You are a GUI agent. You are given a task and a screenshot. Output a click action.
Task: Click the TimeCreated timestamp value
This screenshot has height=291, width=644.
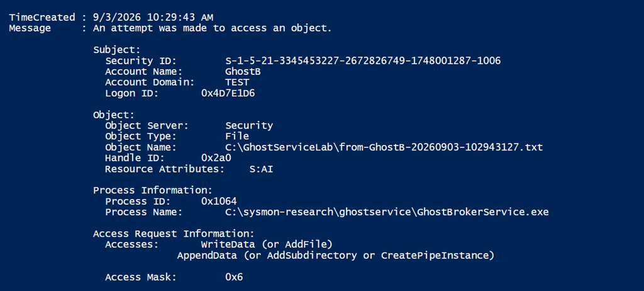[x=153, y=18]
